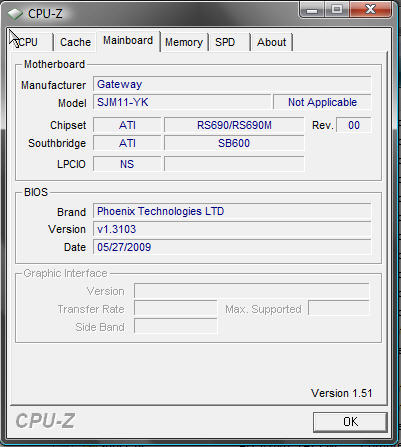Click the Graphic Interface group label
401x447 pixels.
coord(65,273)
